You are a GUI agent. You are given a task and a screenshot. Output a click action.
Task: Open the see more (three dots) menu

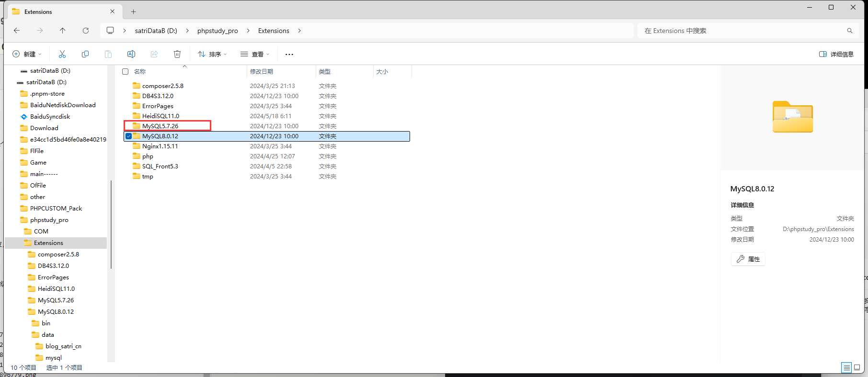[x=289, y=54]
